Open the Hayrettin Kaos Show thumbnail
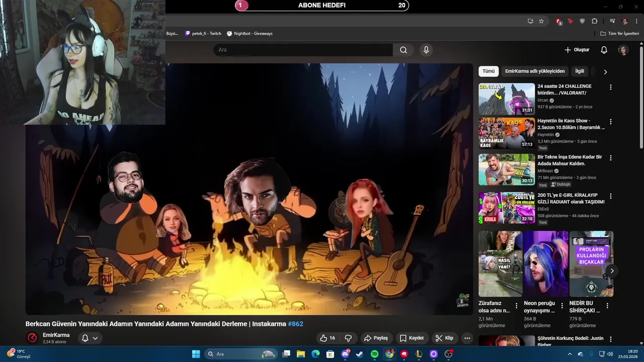 tap(507, 133)
